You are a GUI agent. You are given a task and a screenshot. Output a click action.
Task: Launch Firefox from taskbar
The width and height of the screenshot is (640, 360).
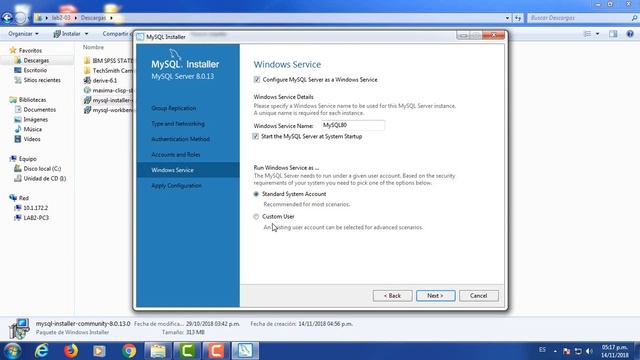click(71, 351)
